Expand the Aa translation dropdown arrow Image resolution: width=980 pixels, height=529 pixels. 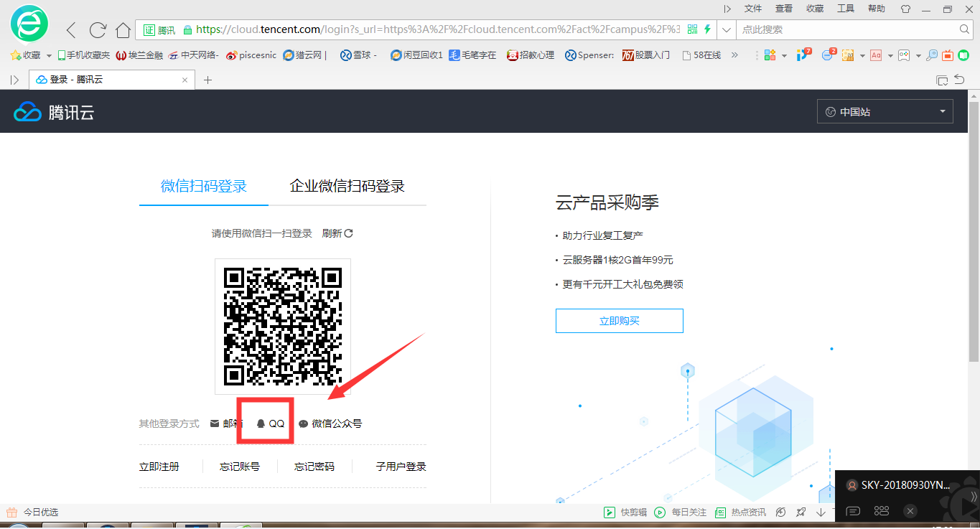(890, 55)
